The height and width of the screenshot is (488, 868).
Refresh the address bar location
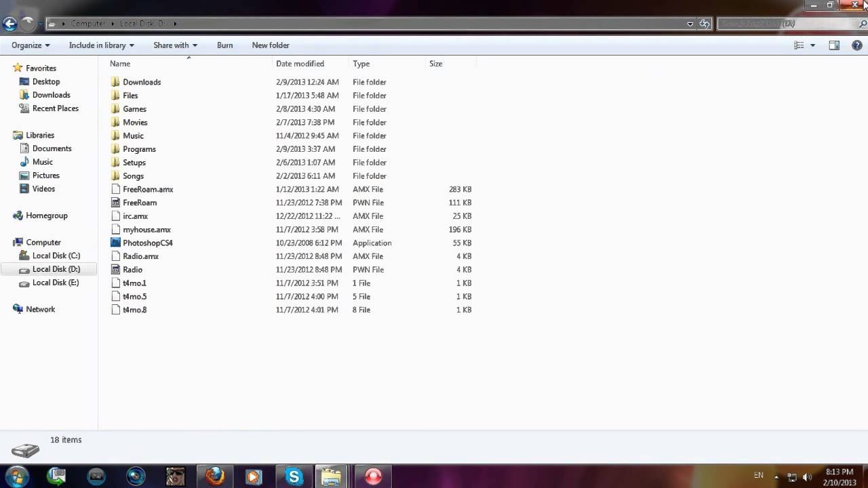[x=705, y=24]
